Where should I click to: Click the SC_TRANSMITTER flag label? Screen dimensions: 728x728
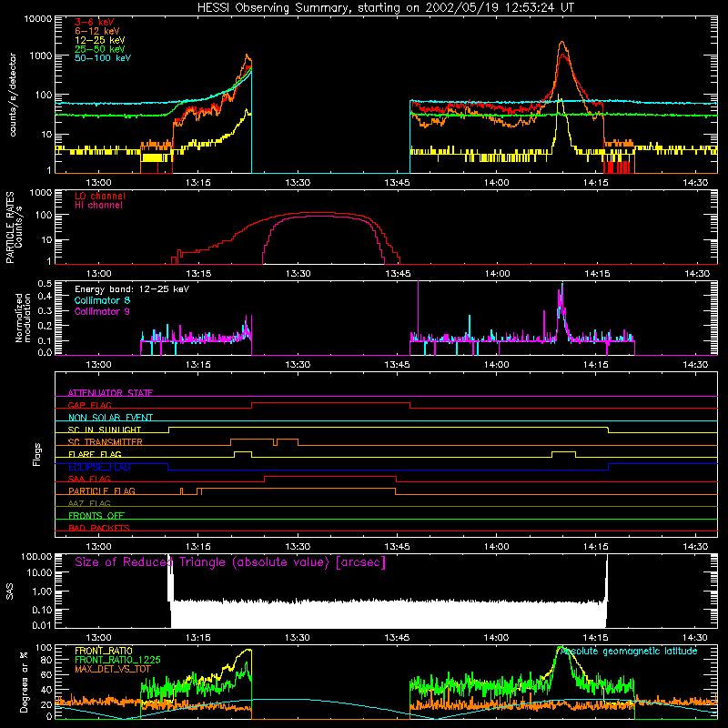point(106,442)
